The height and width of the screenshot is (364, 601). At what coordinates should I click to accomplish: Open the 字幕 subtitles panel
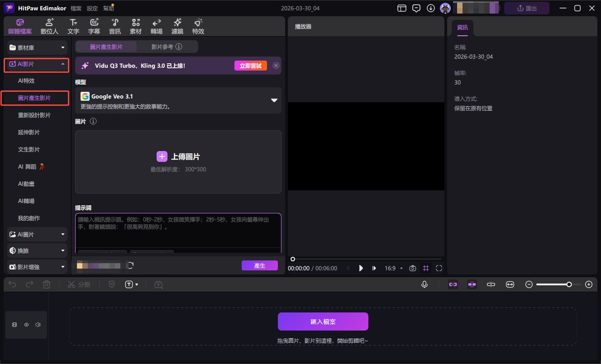pos(94,26)
